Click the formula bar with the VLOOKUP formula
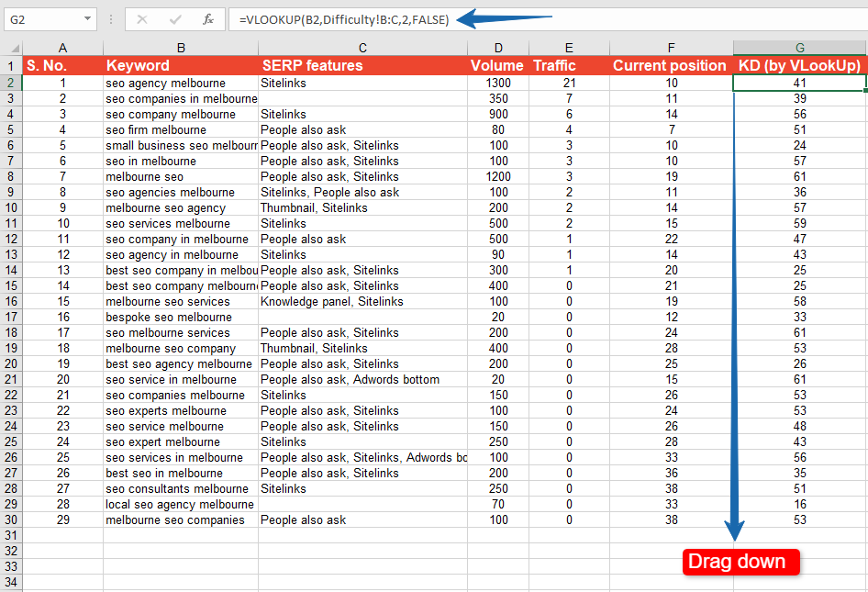The width and height of the screenshot is (868, 592). 548,20
